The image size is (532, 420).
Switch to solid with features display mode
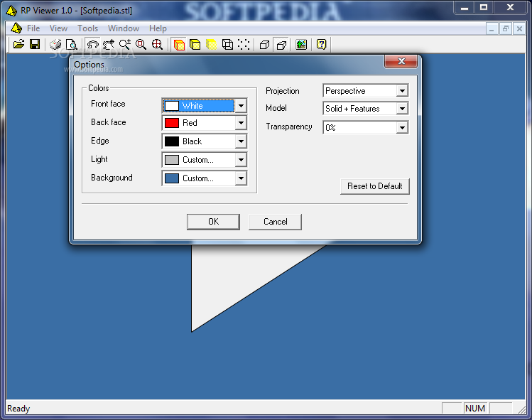coord(179,44)
